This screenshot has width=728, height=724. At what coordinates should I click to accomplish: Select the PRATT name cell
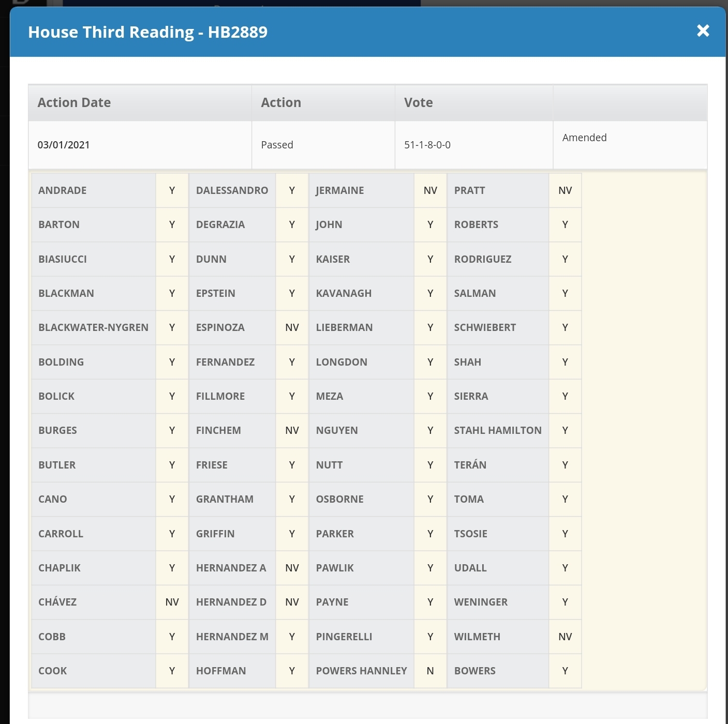pos(498,190)
